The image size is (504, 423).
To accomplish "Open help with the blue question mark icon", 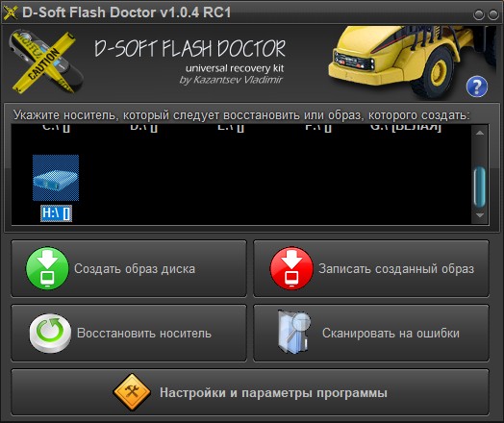I will point(477,87).
